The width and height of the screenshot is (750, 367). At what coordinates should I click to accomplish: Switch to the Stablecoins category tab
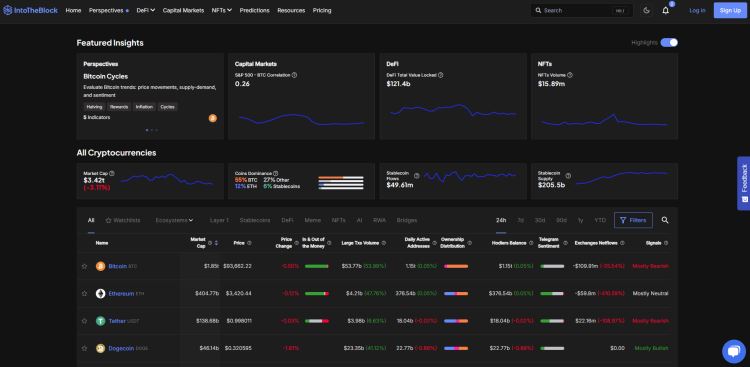pyautogui.click(x=254, y=220)
